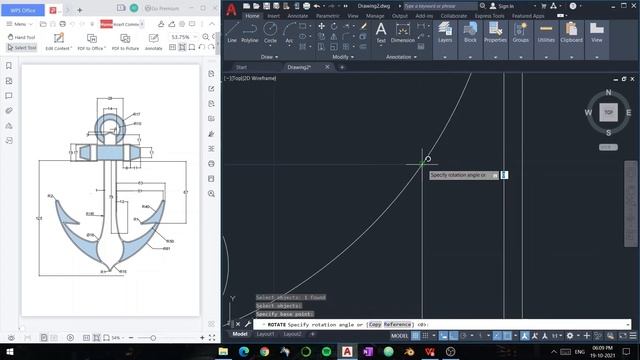Viewport: 640px width, 360px height.
Task: Click PDF to Office in WPS
Action: pos(91,42)
